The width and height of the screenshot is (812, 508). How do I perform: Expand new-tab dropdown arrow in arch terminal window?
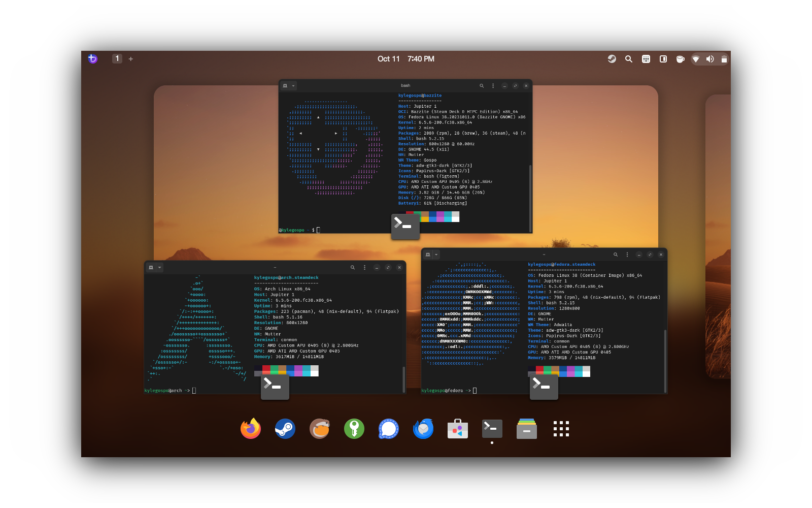click(x=159, y=267)
